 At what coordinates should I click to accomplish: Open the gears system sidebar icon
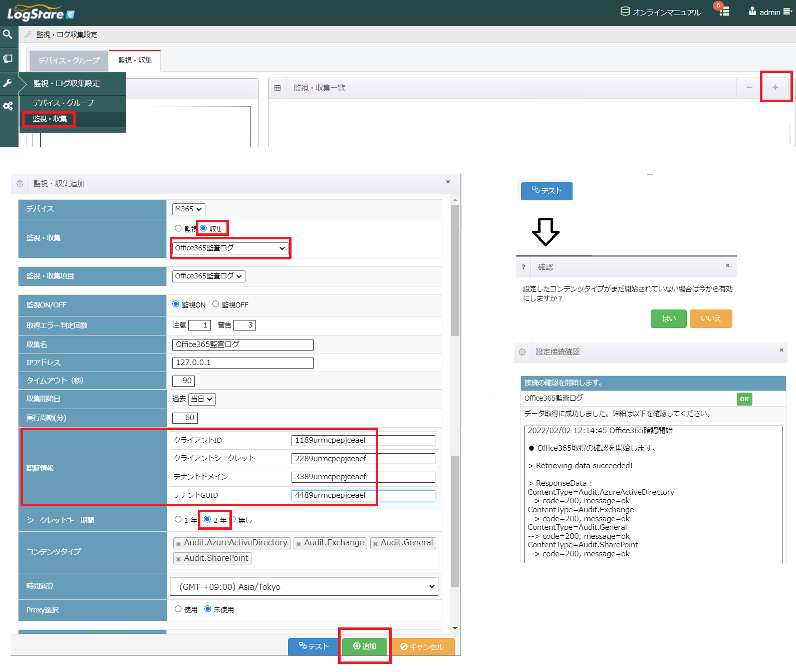coord(8,106)
